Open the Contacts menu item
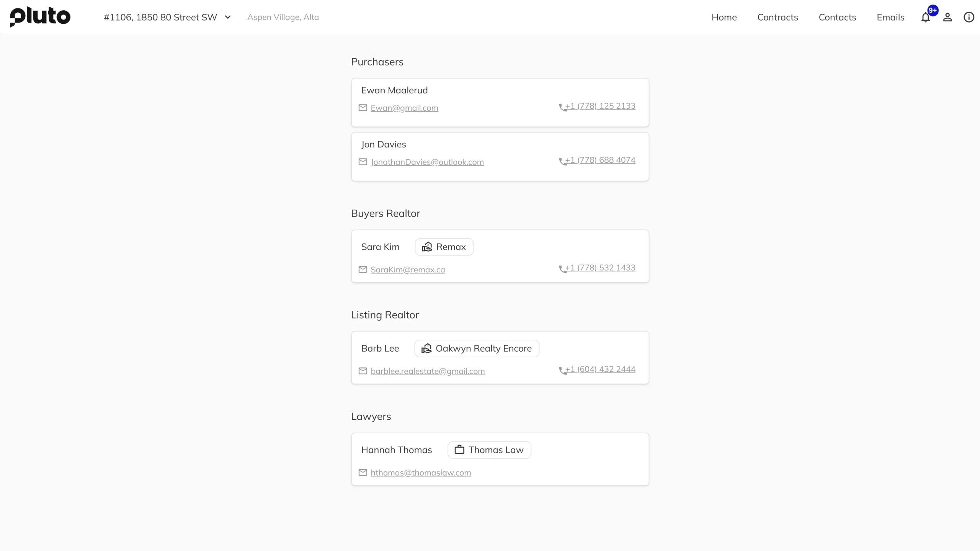The width and height of the screenshot is (980, 551). pyautogui.click(x=837, y=17)
